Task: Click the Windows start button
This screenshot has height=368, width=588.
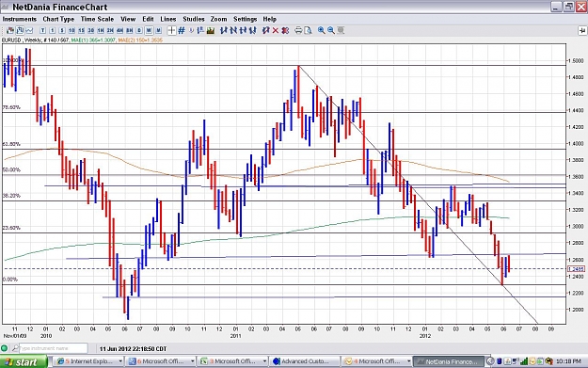Action: [x=24, y=361]
